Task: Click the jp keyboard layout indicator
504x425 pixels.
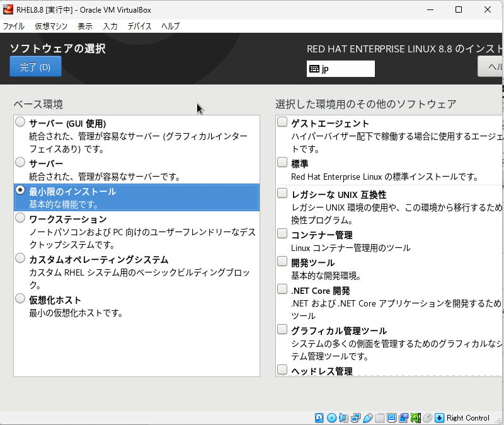Action: [x=341, y=69]
